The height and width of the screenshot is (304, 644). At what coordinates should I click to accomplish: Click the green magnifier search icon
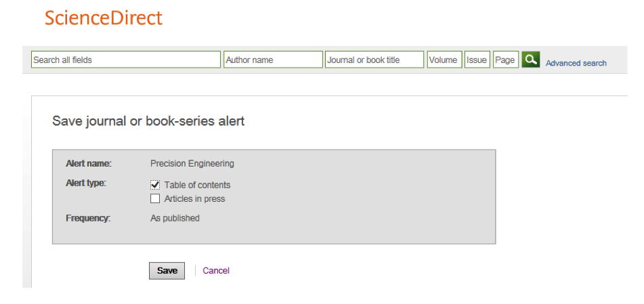(530, 60)
